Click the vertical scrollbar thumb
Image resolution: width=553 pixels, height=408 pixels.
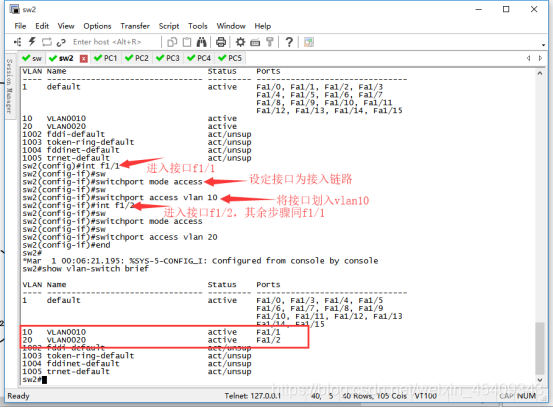pyautogui.click(x=540, y=348)
